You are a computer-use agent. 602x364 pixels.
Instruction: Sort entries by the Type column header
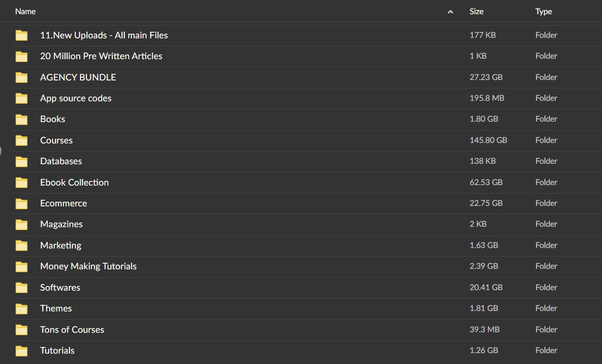543,11
